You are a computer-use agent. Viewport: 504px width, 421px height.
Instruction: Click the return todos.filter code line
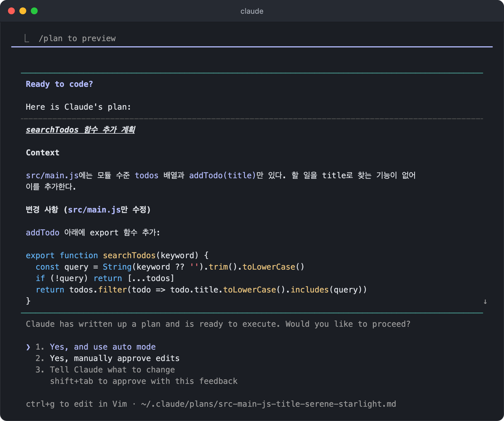[201, 290]
